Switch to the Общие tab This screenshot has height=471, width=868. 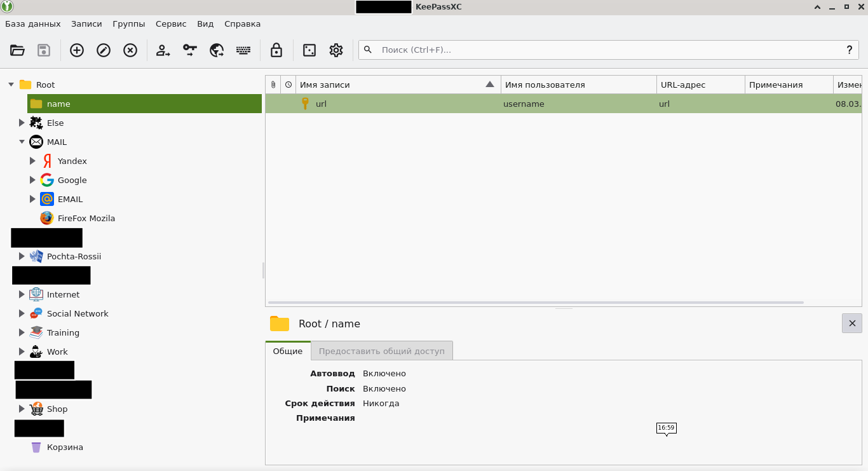click(288, 351)
